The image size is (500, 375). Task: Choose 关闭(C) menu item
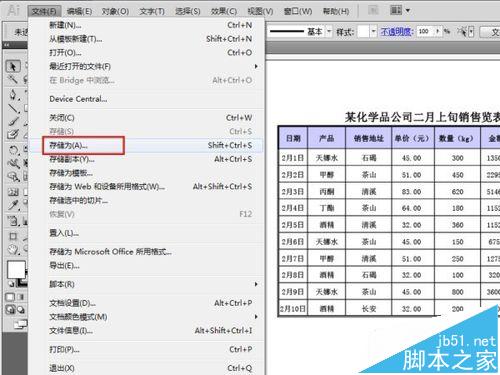click(x=147, y=118)
